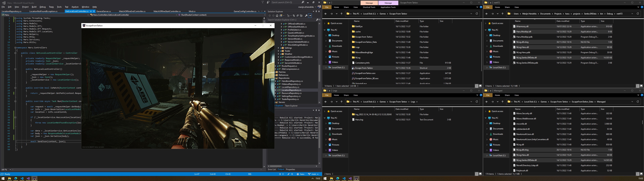Click Collapse All in Solution Explorer toolbar
Image resolution: width=644 pixels, height=181 pixels.
[x=298, y=16]
